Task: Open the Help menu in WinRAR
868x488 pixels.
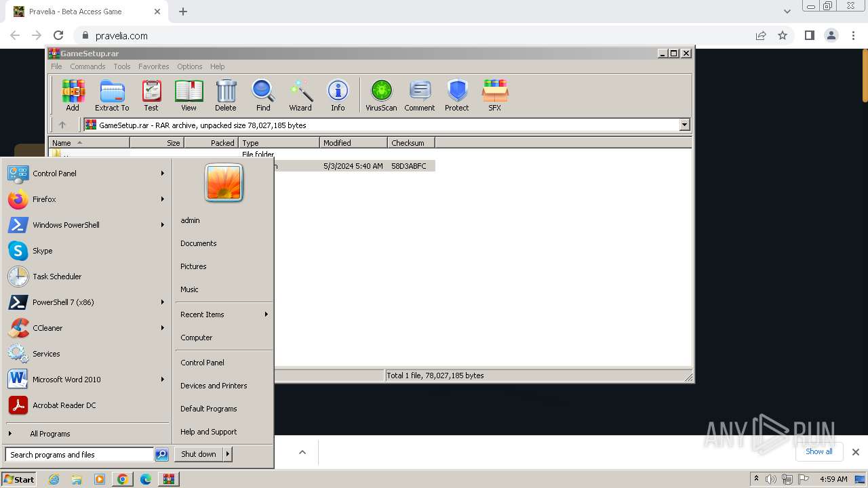Action: coord(217,66)
